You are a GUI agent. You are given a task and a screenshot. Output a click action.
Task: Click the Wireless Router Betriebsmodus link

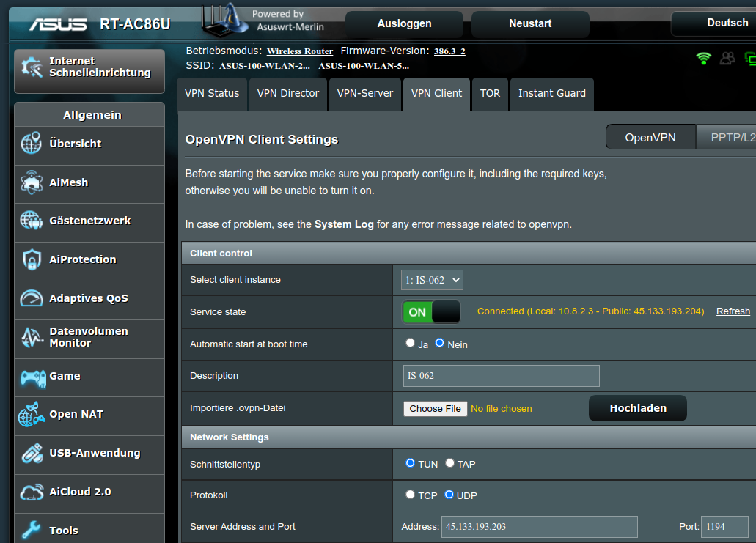[300, 51]
